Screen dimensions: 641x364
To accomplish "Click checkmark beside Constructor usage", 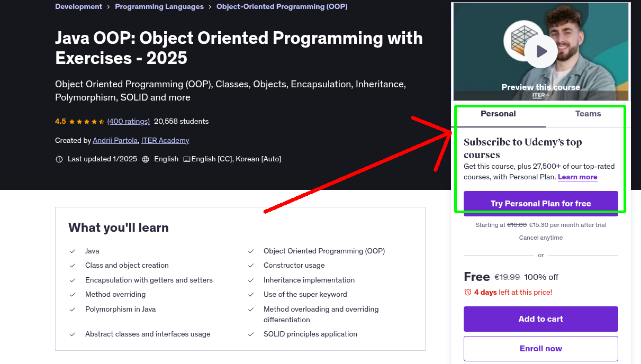I will (251, 266).
